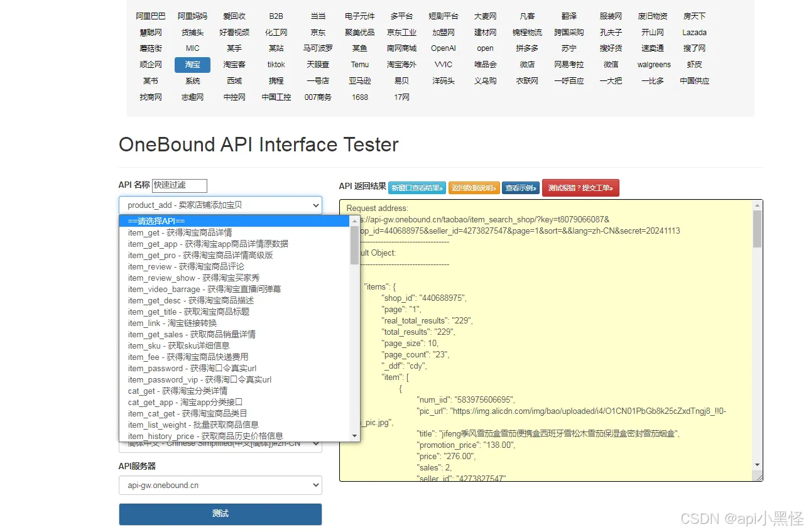Viewport: 806px width, 532px height.
Task: Open the 京东 platform tag
Action: pos(318,32)
